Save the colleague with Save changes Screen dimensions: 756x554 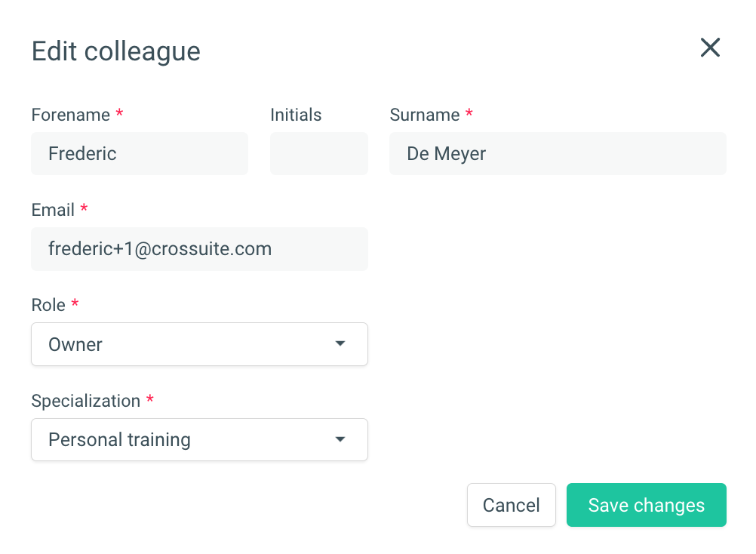click(x=647, y=505)
